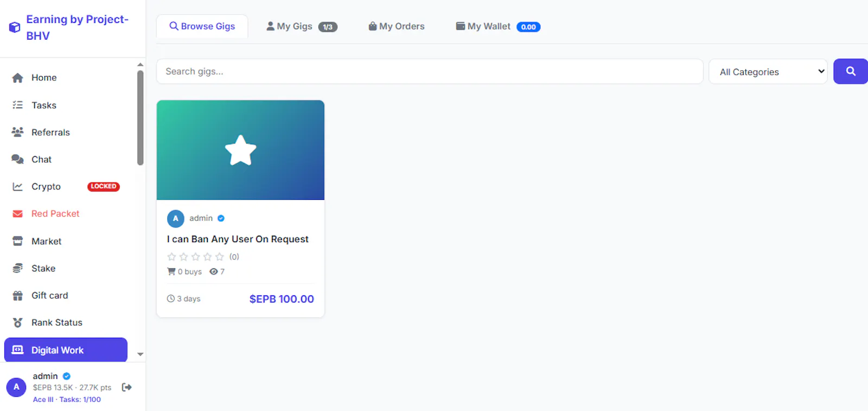Click the admin avatar circle on the gig card
Image resolution: width=868 pixels, height=411 pixels.
175,218
